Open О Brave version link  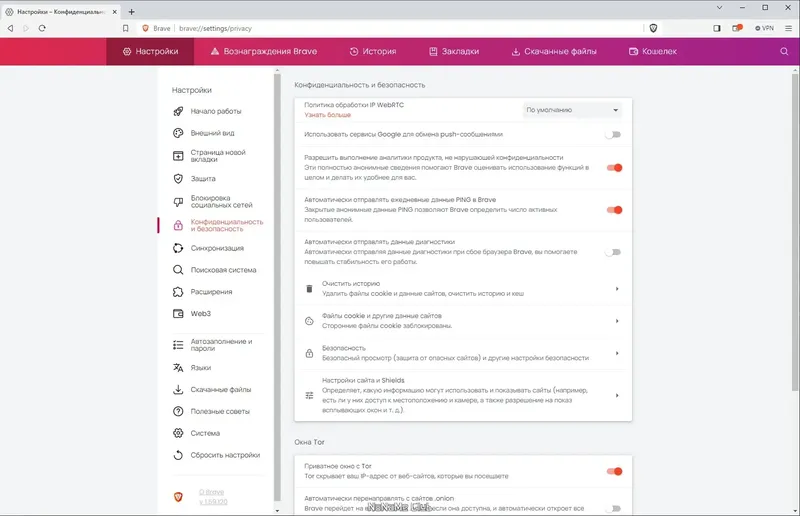pyautogui.click(x=213, y=497)
